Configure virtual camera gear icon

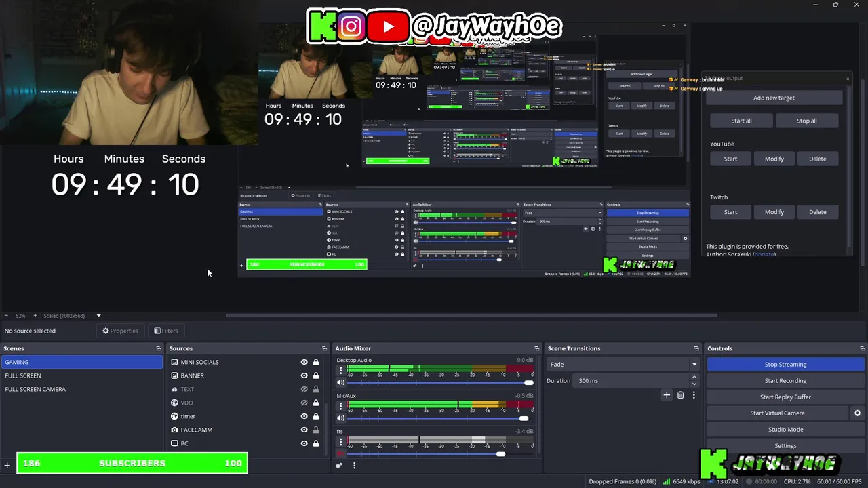coord(857,413)
